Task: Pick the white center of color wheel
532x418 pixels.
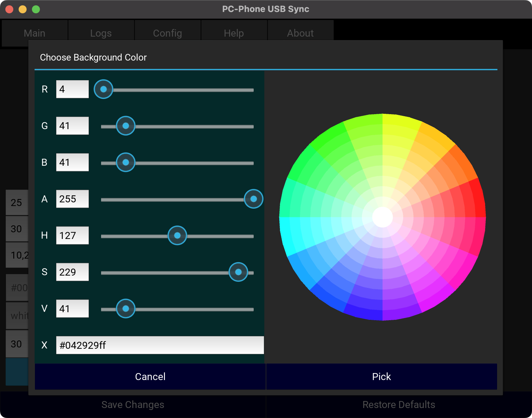Action: click(x=382, y=217)
